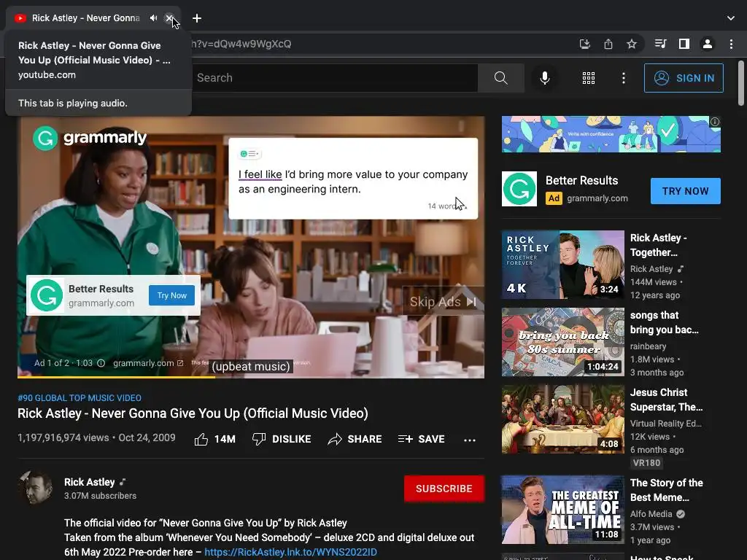Click the DISLIKE button
This screenshot has height=560, width=747.
[x=282, y=439]
